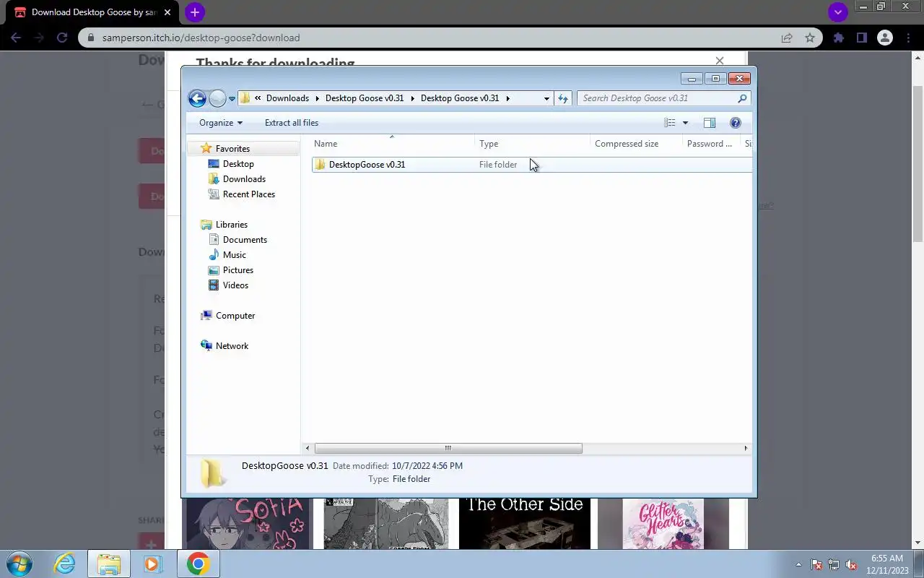Click the large folder icon in details pane
924x578 pixels.
tap(212, 473)
